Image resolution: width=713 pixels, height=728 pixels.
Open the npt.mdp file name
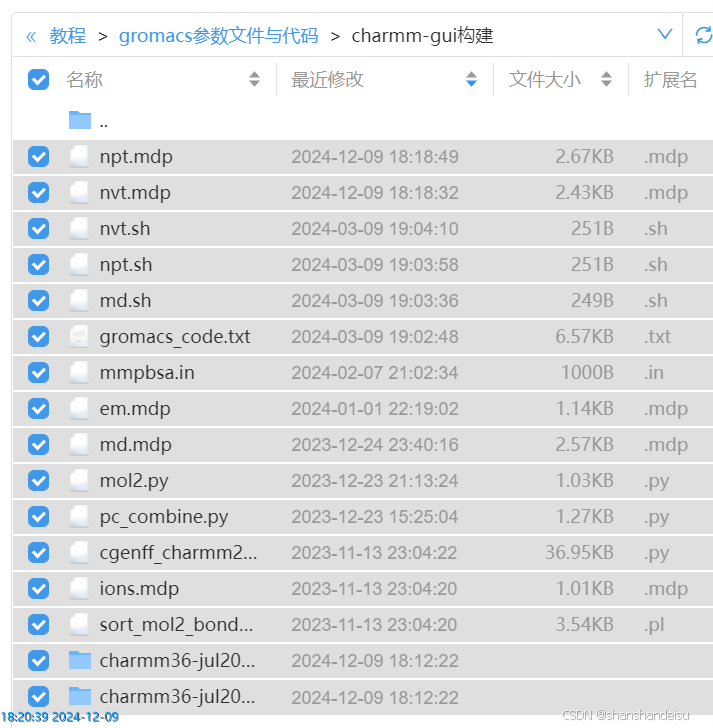(x=136, y=157)
